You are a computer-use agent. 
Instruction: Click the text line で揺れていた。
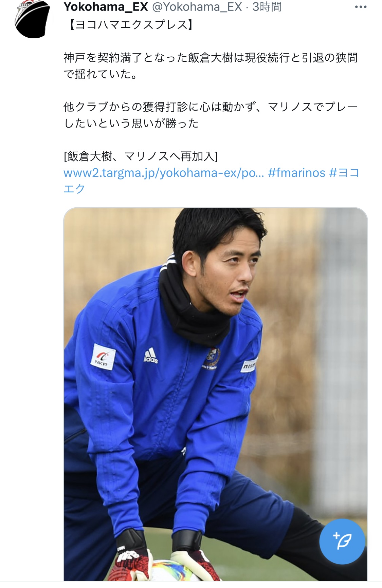point(101,74)
